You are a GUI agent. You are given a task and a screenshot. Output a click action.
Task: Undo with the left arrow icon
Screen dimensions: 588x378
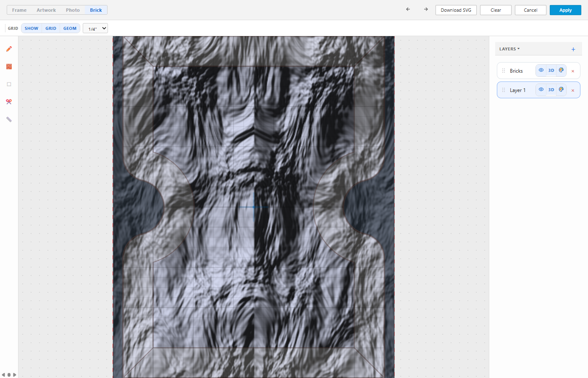click(408, 9)
